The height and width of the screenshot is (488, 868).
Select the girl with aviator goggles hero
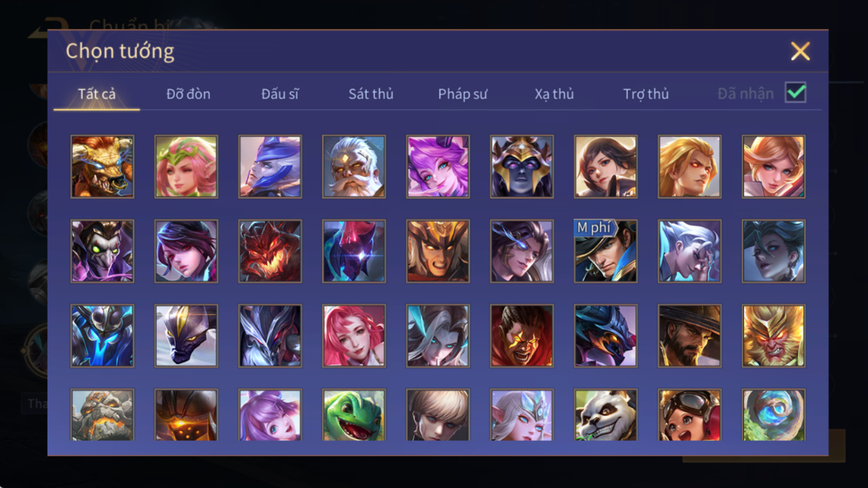(x=690, y=415)
